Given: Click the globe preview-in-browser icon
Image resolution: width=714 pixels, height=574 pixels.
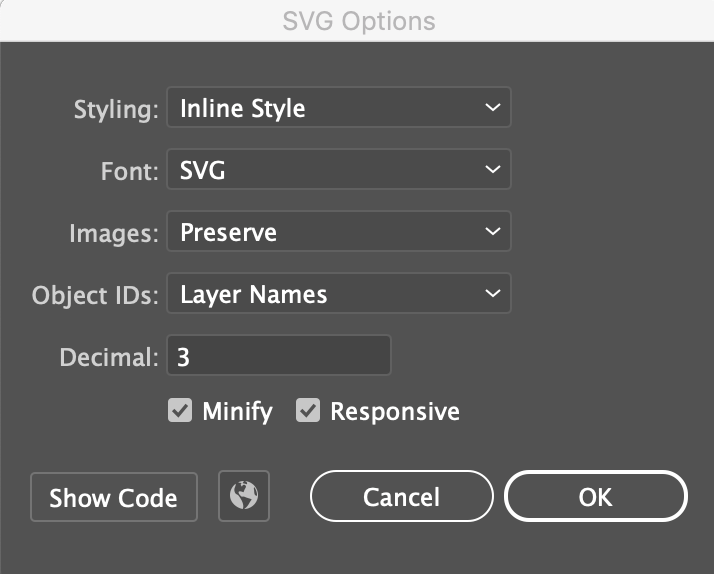Looking at the screenshot, I should [244, 497].
